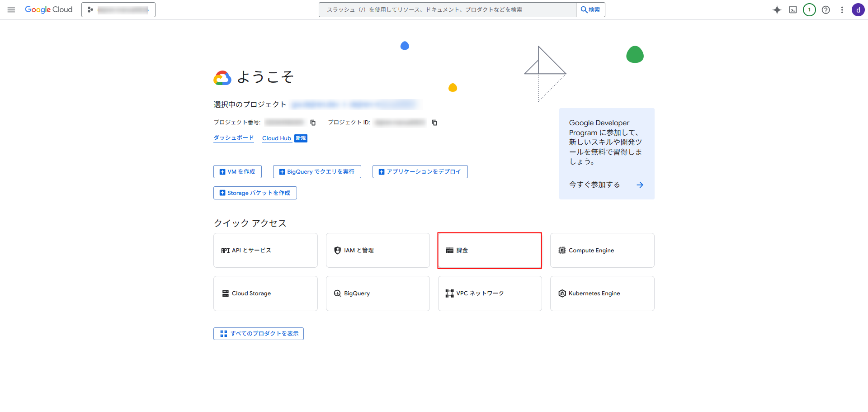Open the notifications badge icon

(809, 10)
